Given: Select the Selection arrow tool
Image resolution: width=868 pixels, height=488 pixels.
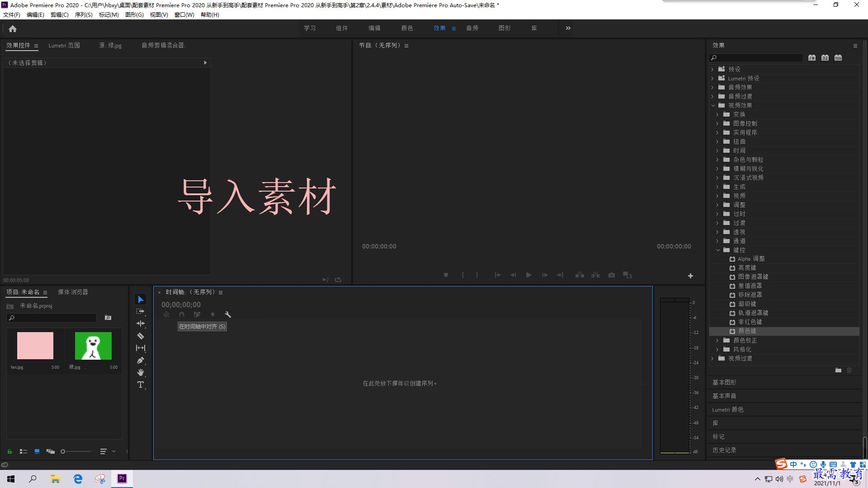Looking at the screenshot, I should click(141, 300).
